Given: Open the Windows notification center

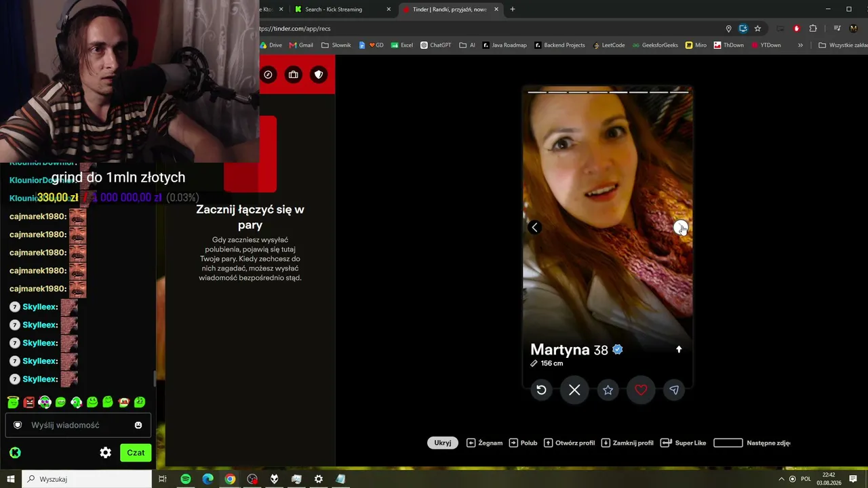Looking at the screenshot, I should [853, 479].
